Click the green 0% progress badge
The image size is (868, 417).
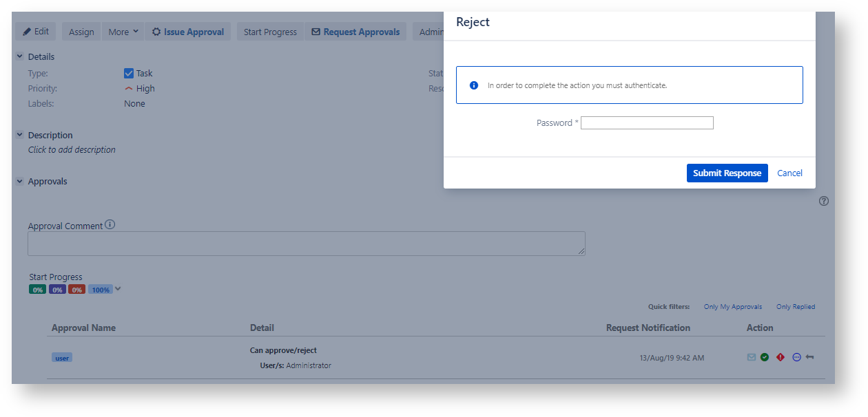(37, 290)
